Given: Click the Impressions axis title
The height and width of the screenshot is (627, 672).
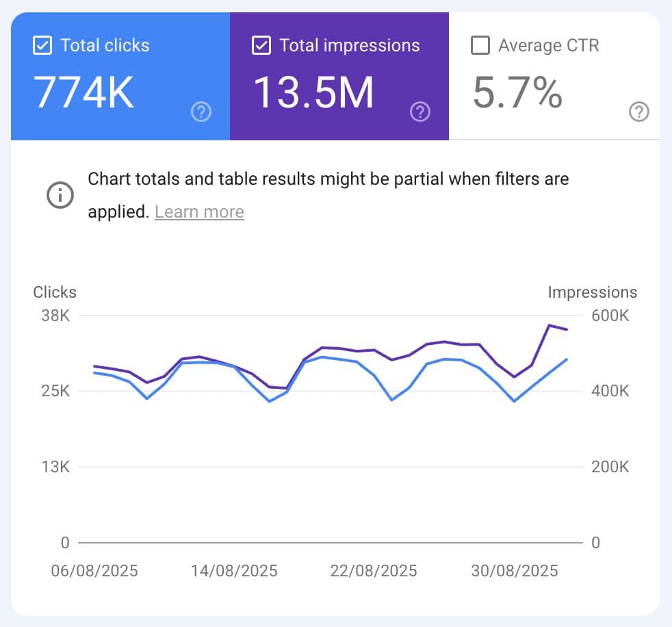Looking at the screenshot, I should (592, 292).
